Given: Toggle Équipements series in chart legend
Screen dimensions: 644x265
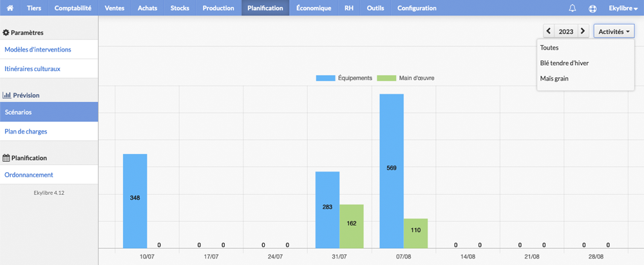Looking at the screenshot, I should click(x=344, y=78).
